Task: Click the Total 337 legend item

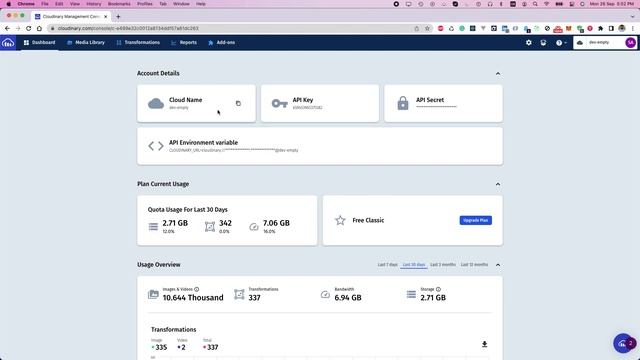Action: 210,345
